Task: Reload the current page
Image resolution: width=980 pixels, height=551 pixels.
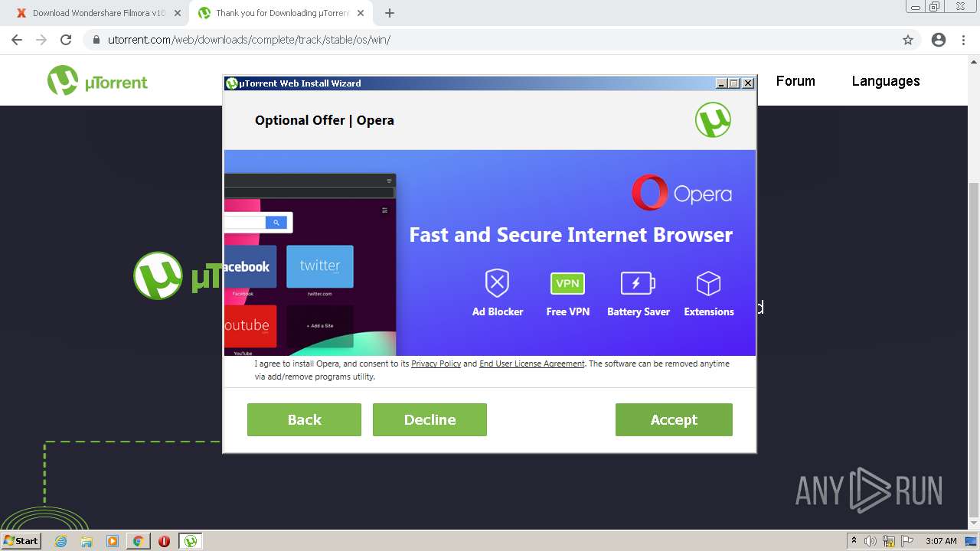Action: (66, 40)
